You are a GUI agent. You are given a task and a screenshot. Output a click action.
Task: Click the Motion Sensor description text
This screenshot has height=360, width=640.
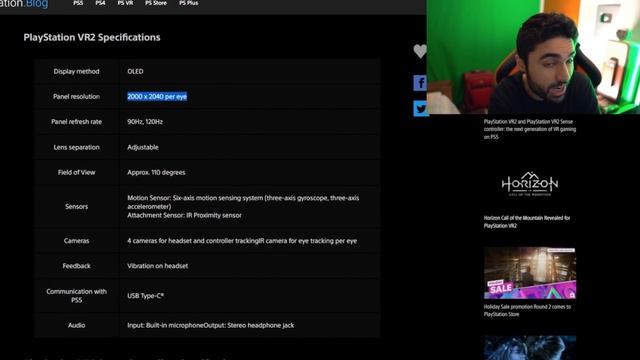click(243, 202)
